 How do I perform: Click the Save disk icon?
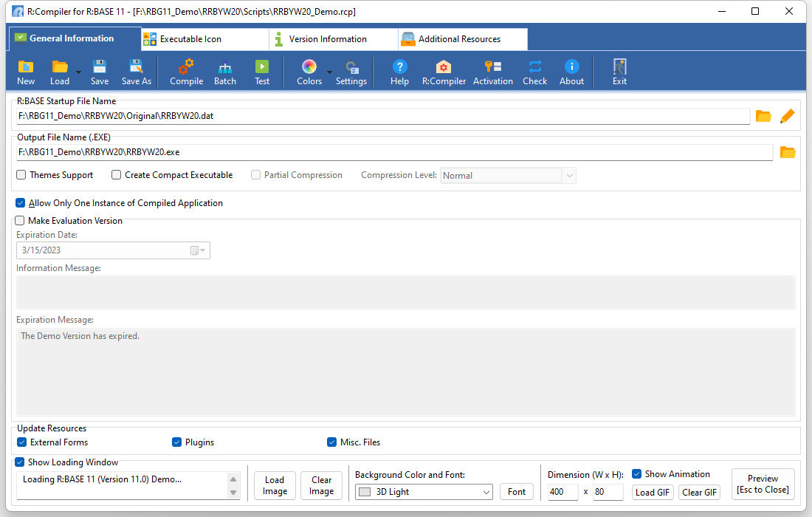(x=100, y=66)
